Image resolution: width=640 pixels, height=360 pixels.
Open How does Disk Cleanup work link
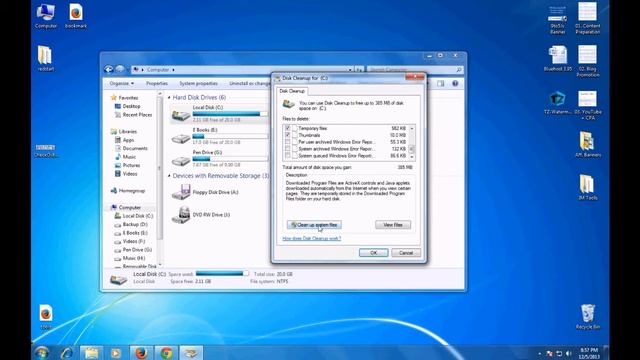[311, 238]
